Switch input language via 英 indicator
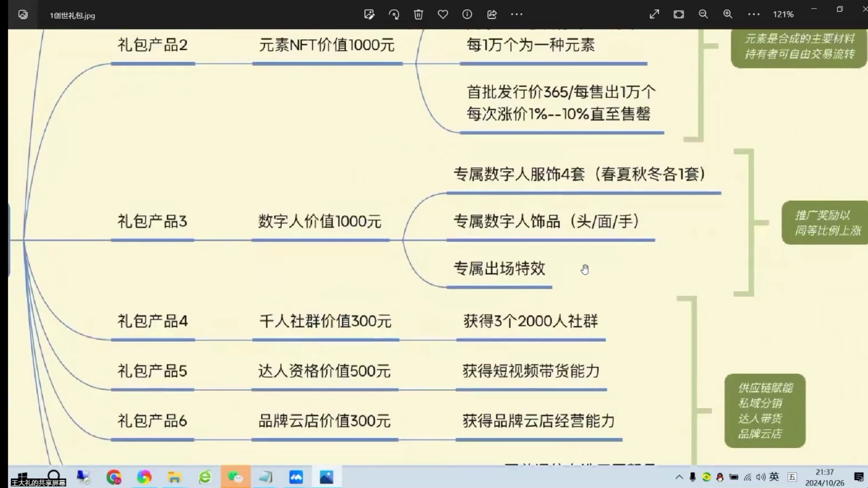Screen dimensions: 868x488 (774, 477)
